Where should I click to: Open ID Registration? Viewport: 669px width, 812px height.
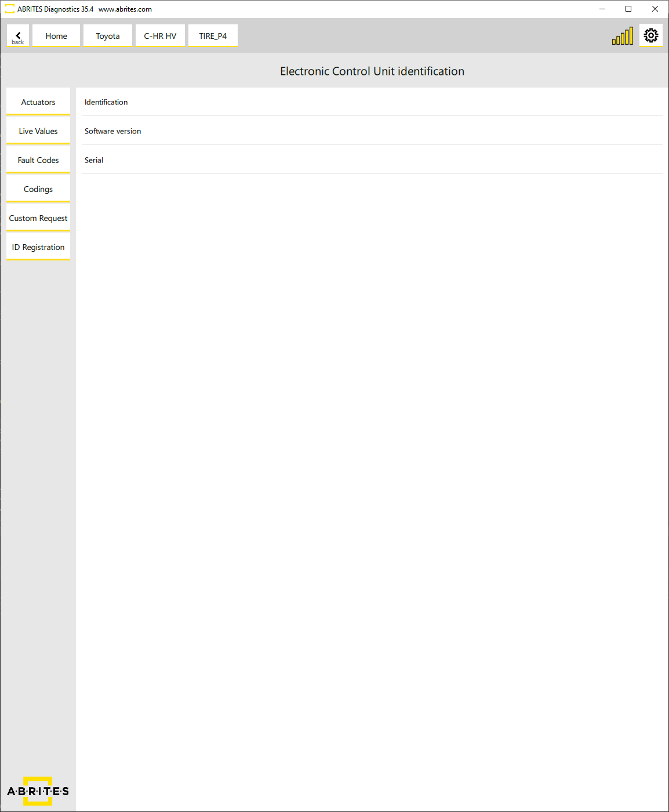[38, 247]
